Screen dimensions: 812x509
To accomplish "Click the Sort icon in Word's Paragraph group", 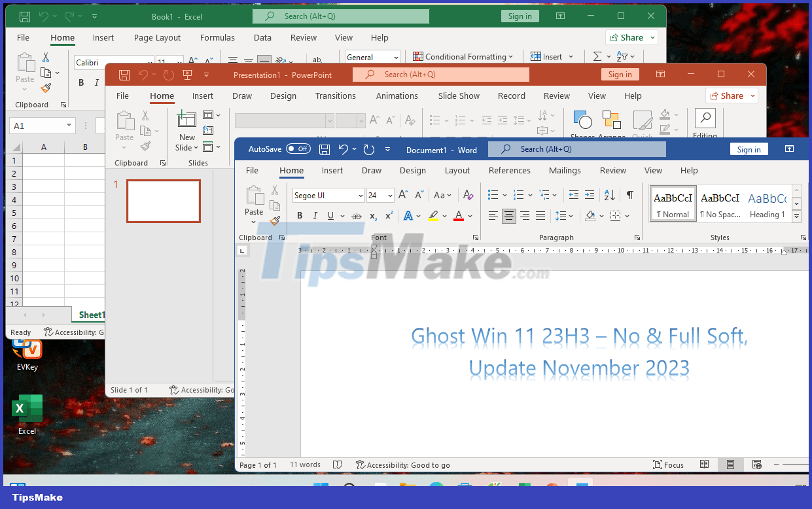I will click(x=609, y=195).
